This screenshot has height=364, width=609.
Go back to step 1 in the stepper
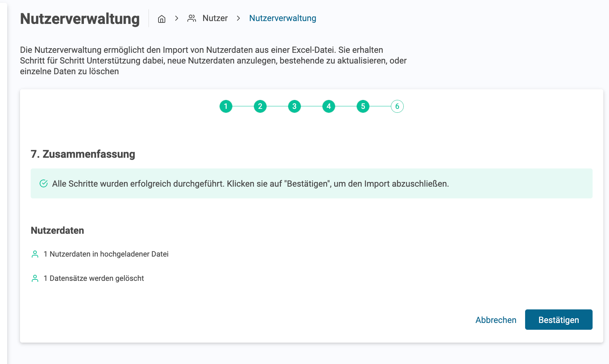[226, 106]
